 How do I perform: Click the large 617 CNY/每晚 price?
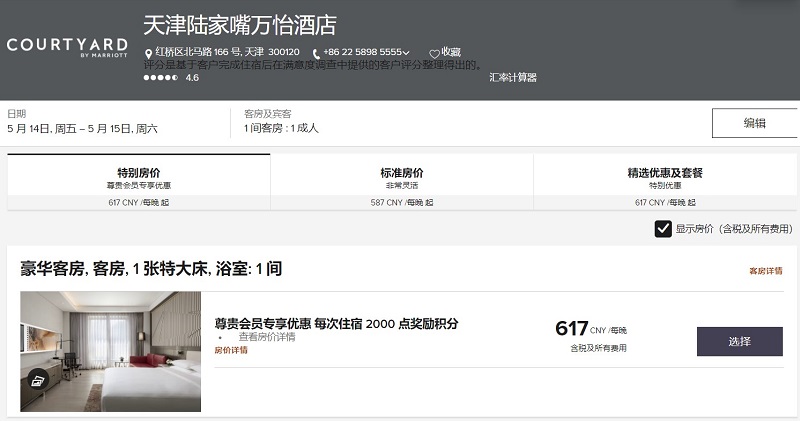coord(591,329)
